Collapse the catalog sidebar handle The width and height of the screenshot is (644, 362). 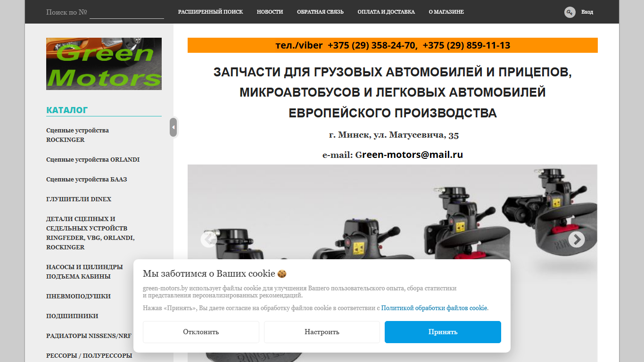tap(173, 127)
